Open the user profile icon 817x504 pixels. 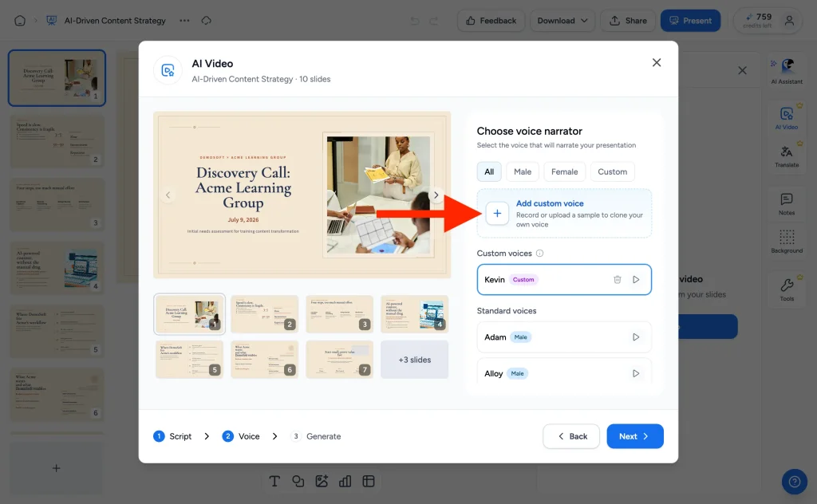tap(789, 21)
